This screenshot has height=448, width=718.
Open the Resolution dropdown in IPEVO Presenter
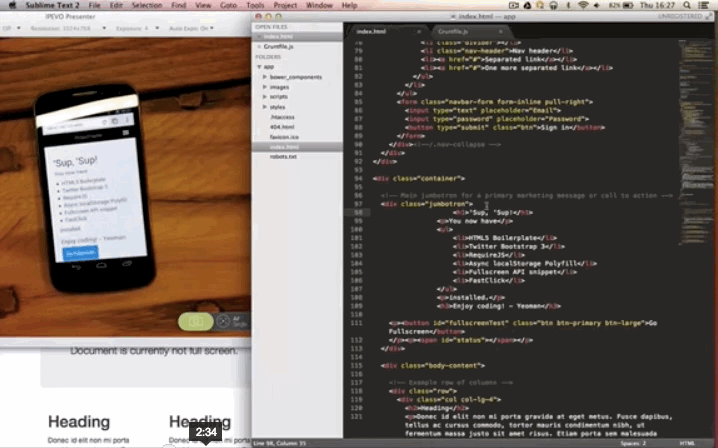point(68,28)
